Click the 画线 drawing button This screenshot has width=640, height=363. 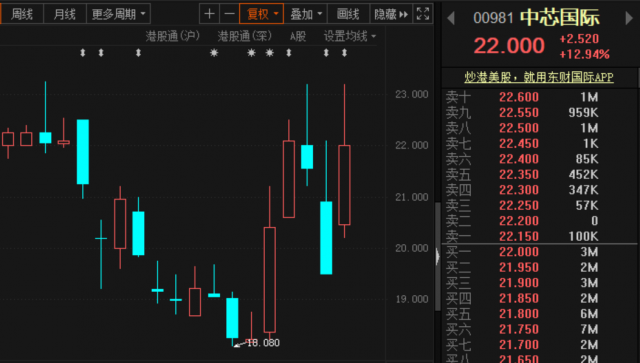348,14
